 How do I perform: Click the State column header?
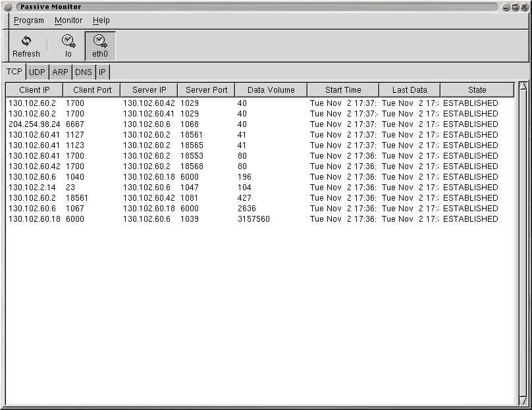click(x=477, y=90)
